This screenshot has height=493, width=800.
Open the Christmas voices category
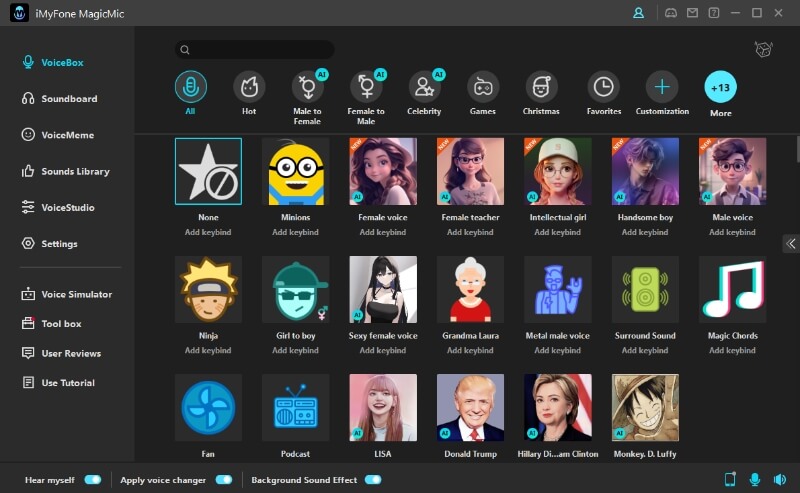pyautogui.click(x=541, y=88)
